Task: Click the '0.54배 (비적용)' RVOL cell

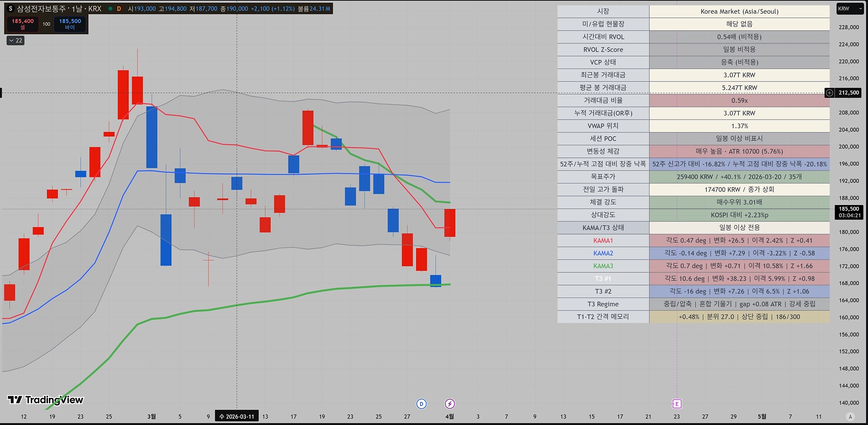Action: pyautogui.click(x=740, y=37)
